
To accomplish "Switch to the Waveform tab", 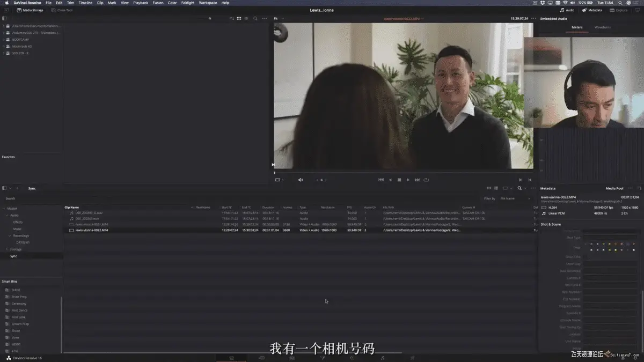I will pos(602,27).
